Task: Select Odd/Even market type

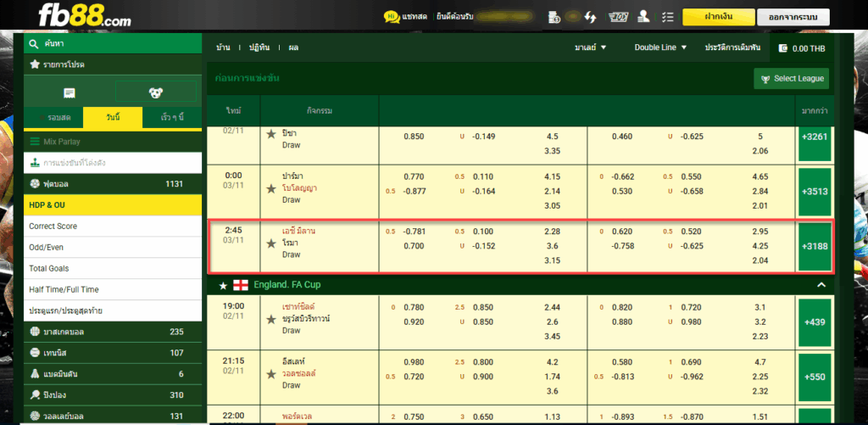Action: (113, 247)
